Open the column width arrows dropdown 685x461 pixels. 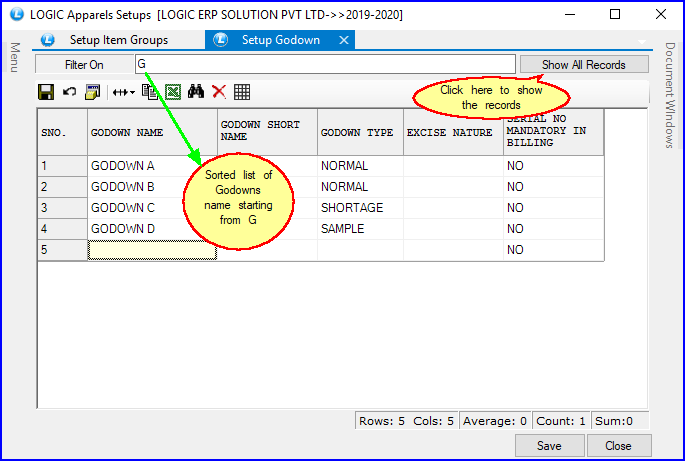point(124,92)
